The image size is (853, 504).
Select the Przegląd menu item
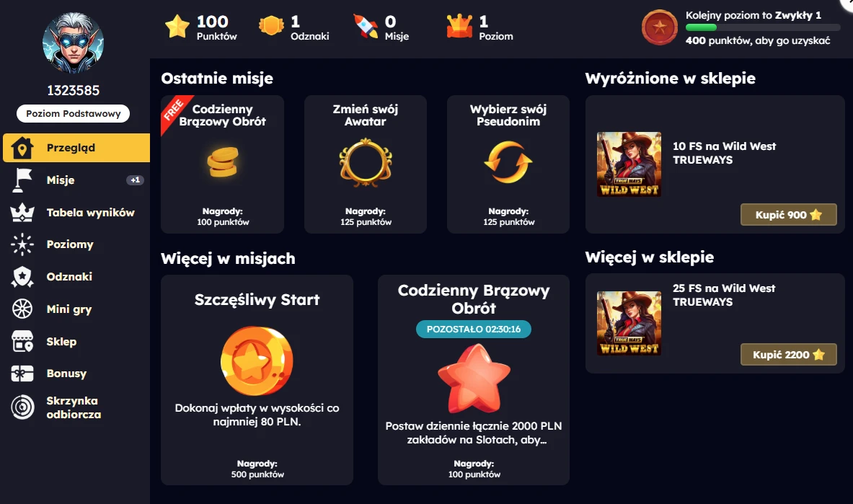[x=76, y=148]
